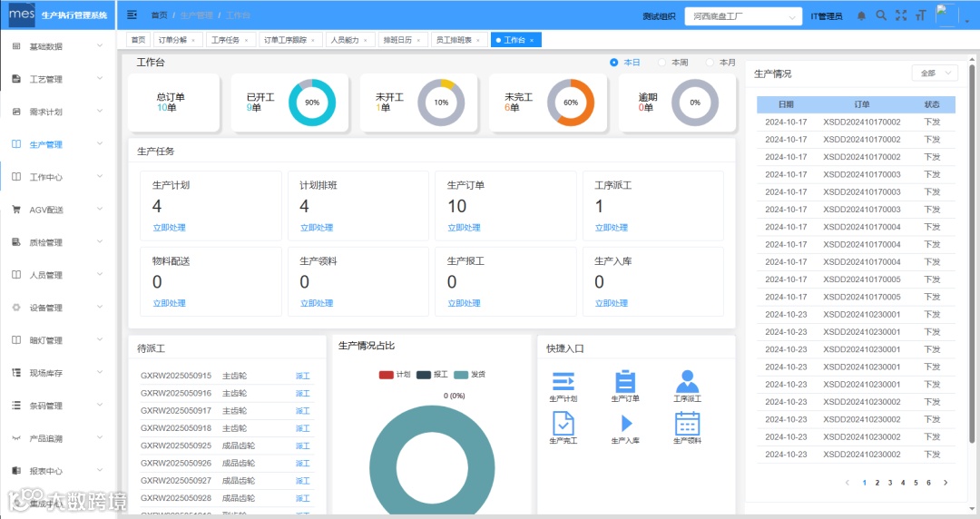
Task: Toggle the 计划 legend in chart
Action: pyautogui.click(x=395, y=375)
